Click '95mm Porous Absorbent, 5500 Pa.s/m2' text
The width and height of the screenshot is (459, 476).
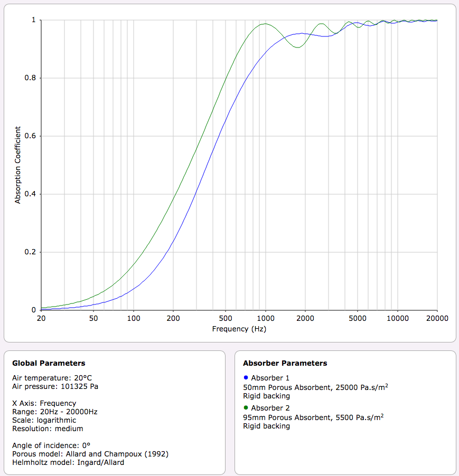(x=313, y=417)
